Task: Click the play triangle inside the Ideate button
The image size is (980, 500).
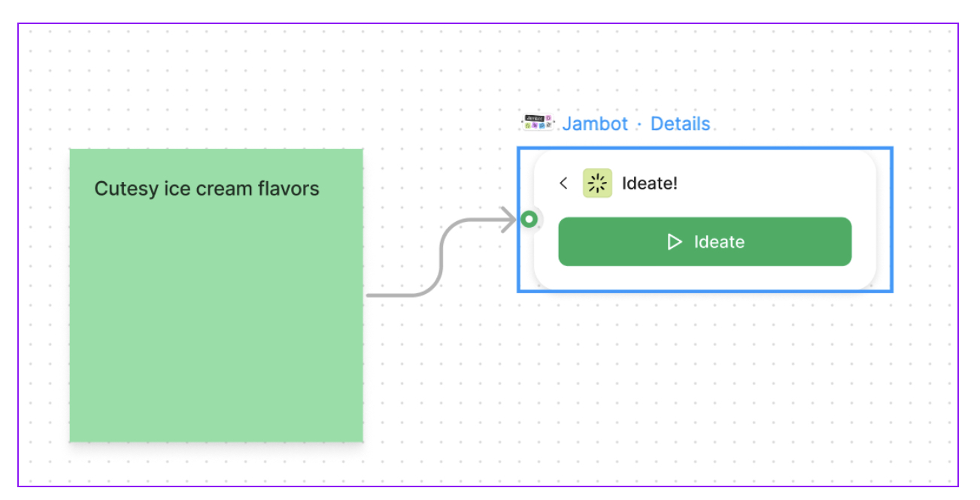Action: click(675, 241)
